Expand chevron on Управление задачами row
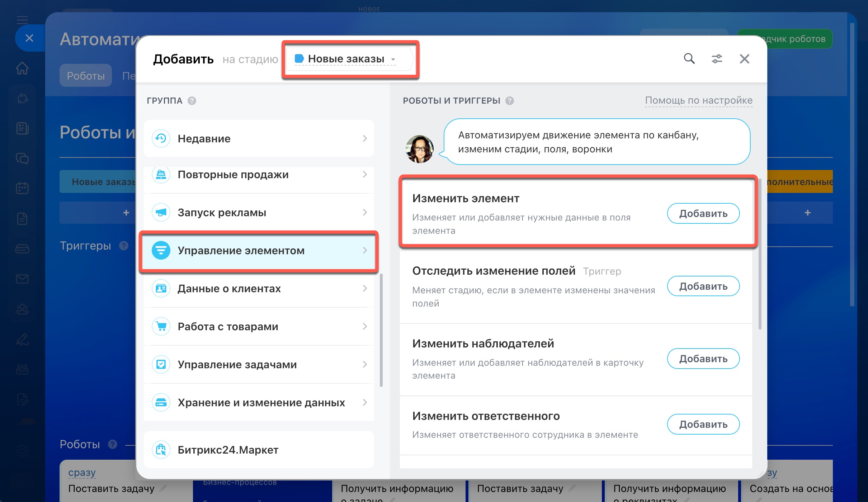The height and width of the screenshot is (502, 868). (x=365, y=364)
